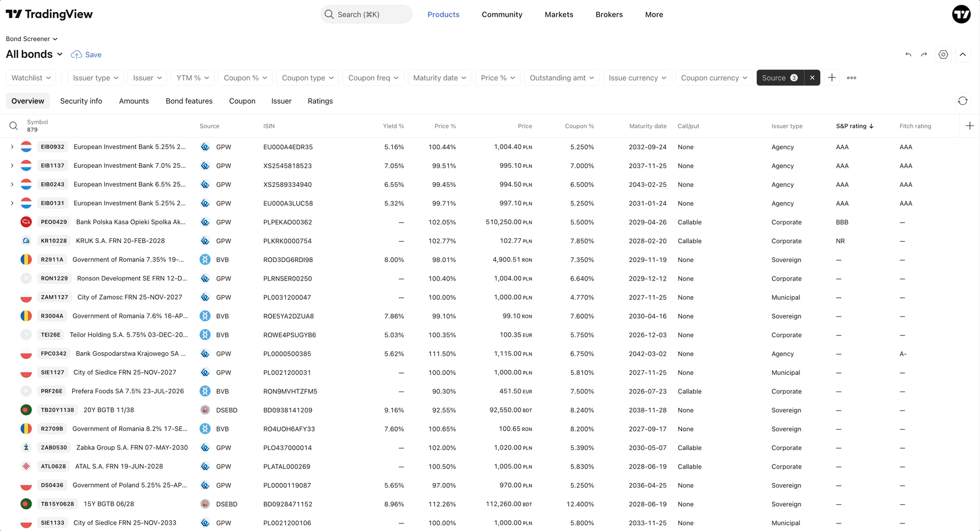
Task: Switch to the Amounts tab
Action: [x=134, y=101]
